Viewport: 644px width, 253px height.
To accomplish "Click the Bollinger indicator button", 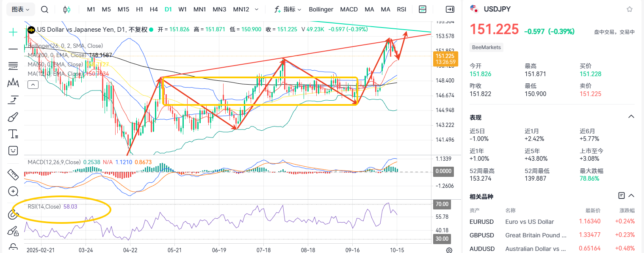I will click(x=321, y=9).
